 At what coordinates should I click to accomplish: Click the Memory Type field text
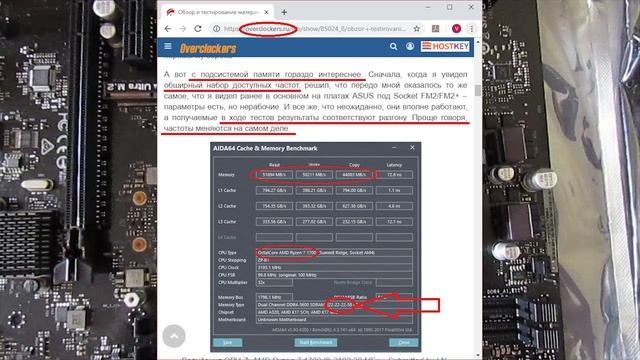click(x=334, y=305)
